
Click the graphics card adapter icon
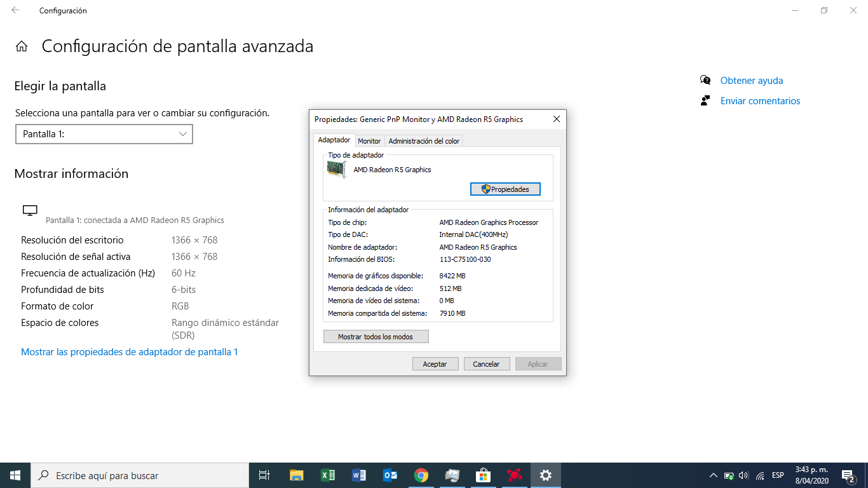click(x=336, y=170)
